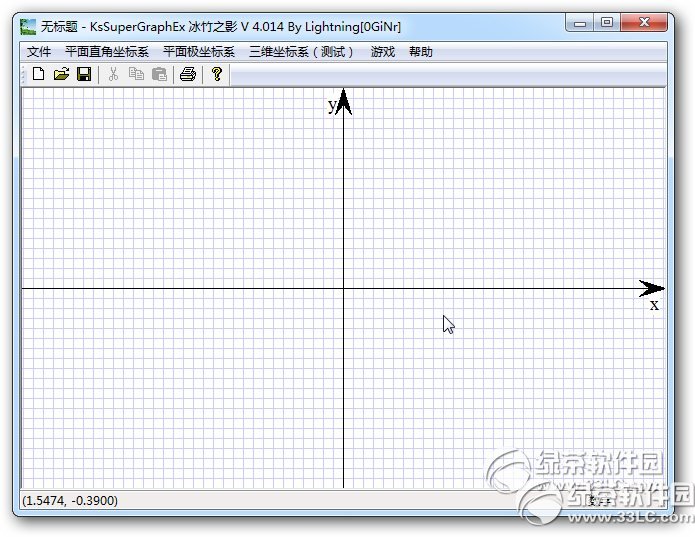Paste from the clipboard icon
The width and height of the screenshot is (695, 537).
click(159, 74)
